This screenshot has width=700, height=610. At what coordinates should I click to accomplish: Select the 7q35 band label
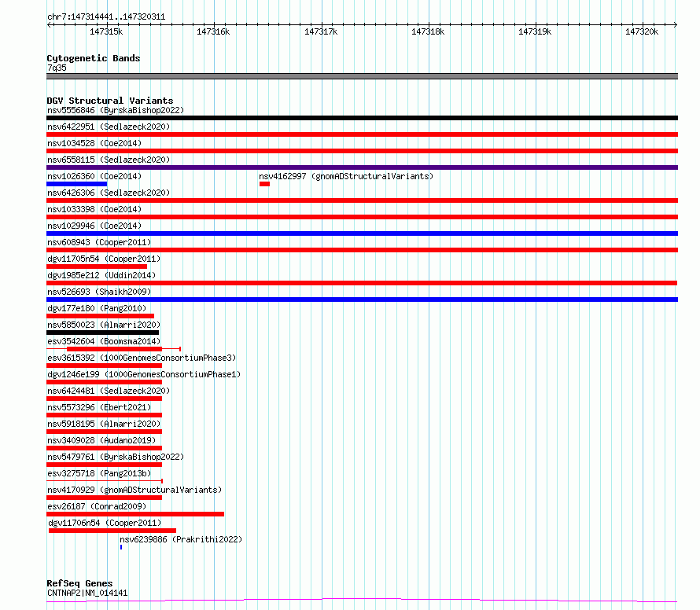57,68
